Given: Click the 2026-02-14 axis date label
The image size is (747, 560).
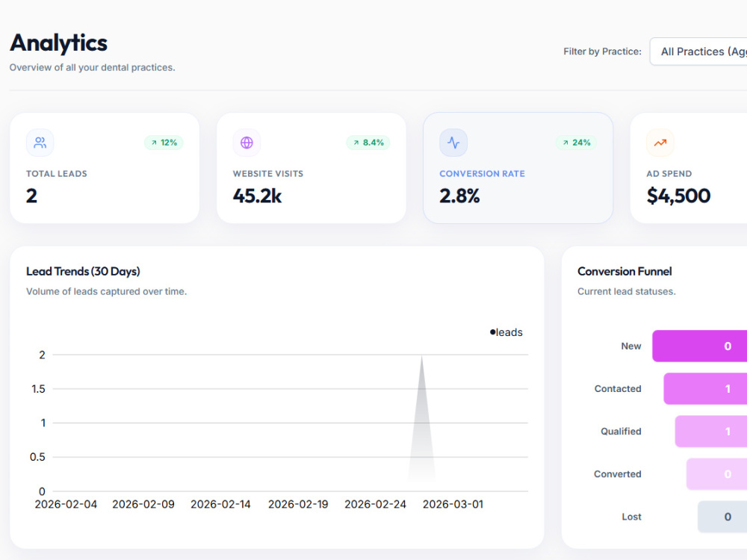Looking at the screenshot, I should pos(220,504).
